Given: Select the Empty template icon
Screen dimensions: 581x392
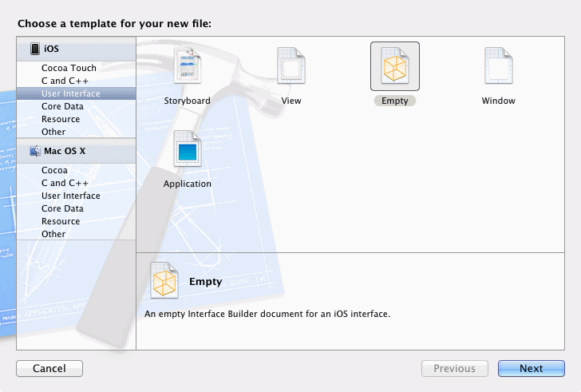Looking at the screenshot, I should point(394,66).
